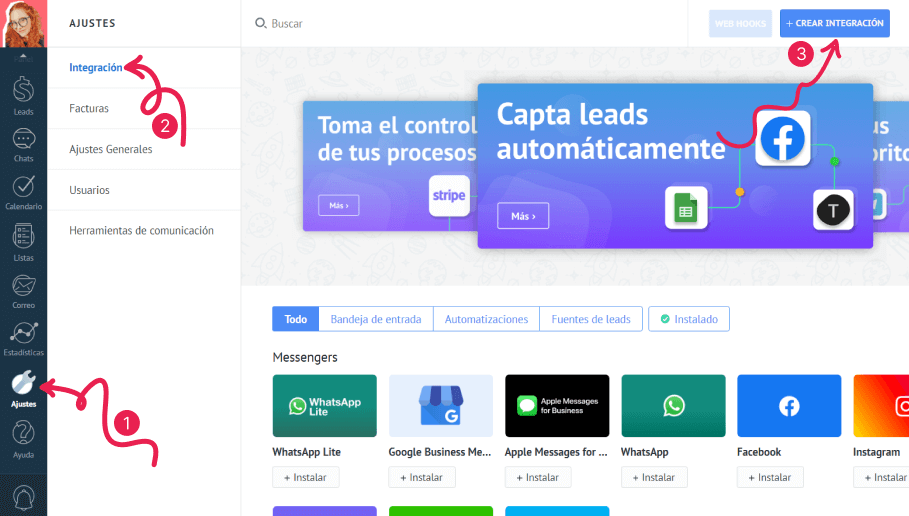Viewport: 909px width, 516px height.
Task: Open the Chats section
Action: tap(23, 145)
